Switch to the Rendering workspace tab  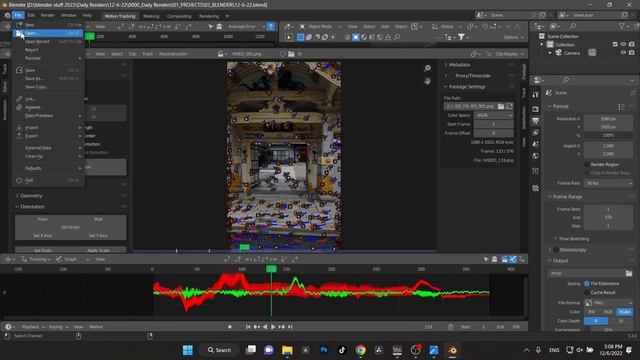point(209,16)
